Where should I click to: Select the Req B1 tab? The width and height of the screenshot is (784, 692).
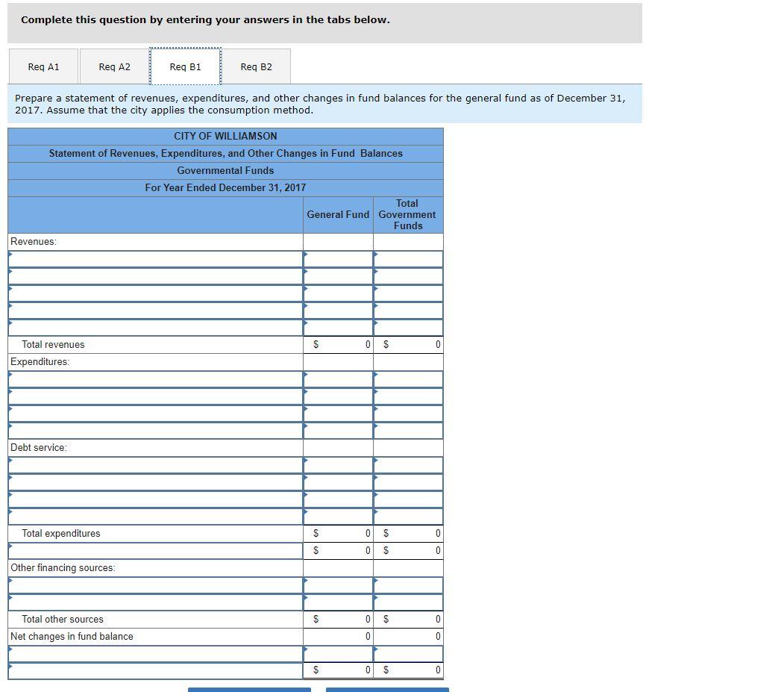(186, 66)
